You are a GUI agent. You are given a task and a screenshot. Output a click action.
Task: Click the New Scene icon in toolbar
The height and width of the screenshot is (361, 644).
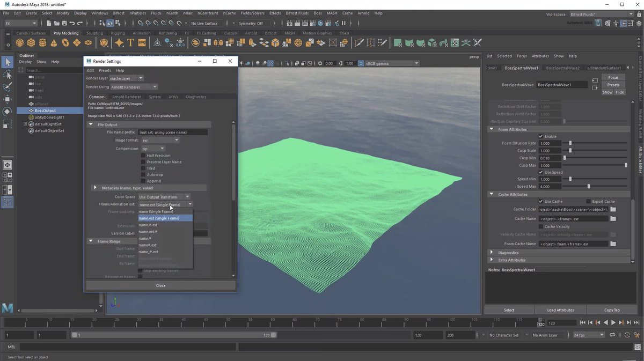(x=49, y=24)
